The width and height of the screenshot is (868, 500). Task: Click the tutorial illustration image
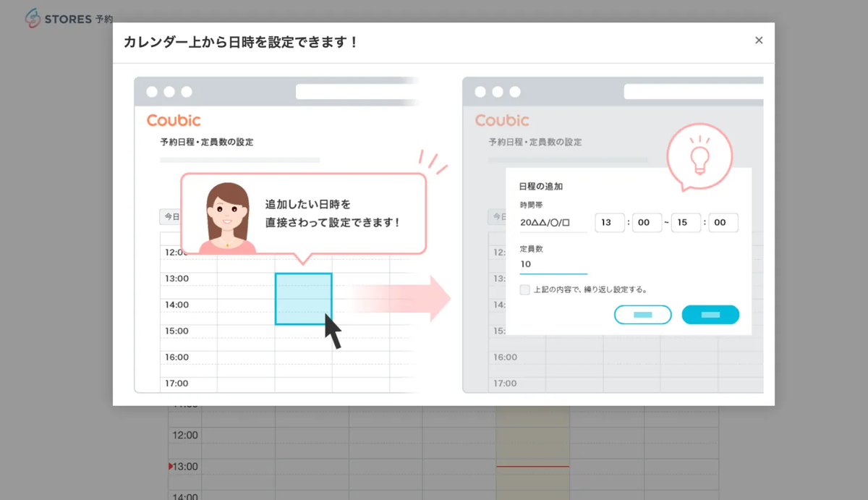click(448, 234)
